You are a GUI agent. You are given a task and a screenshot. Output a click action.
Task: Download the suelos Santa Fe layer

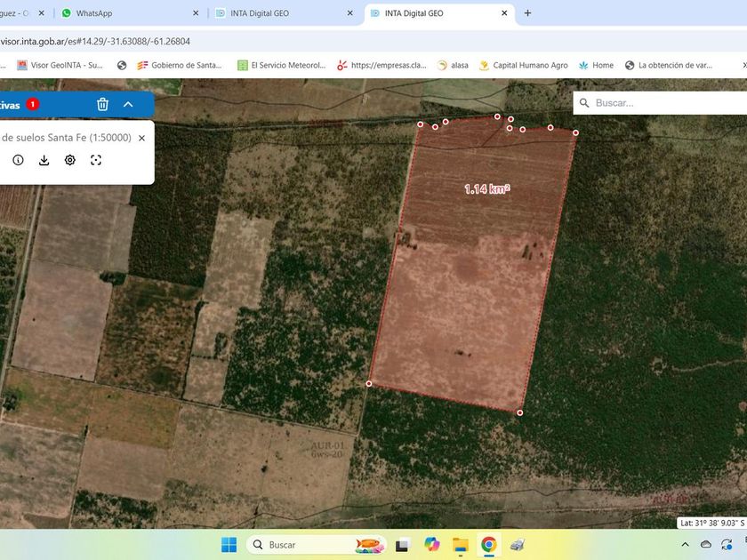tap(44, 160)
